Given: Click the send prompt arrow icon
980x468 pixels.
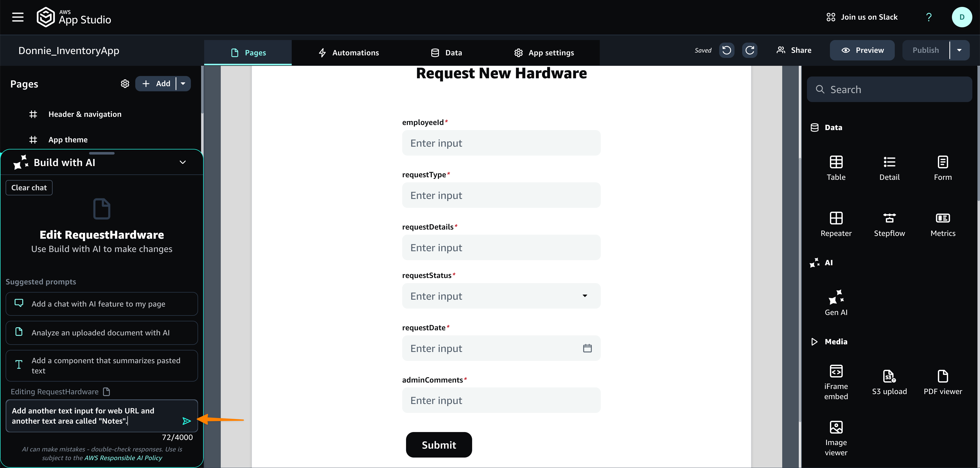Looking at the screenshot, I should click(186, 421).
